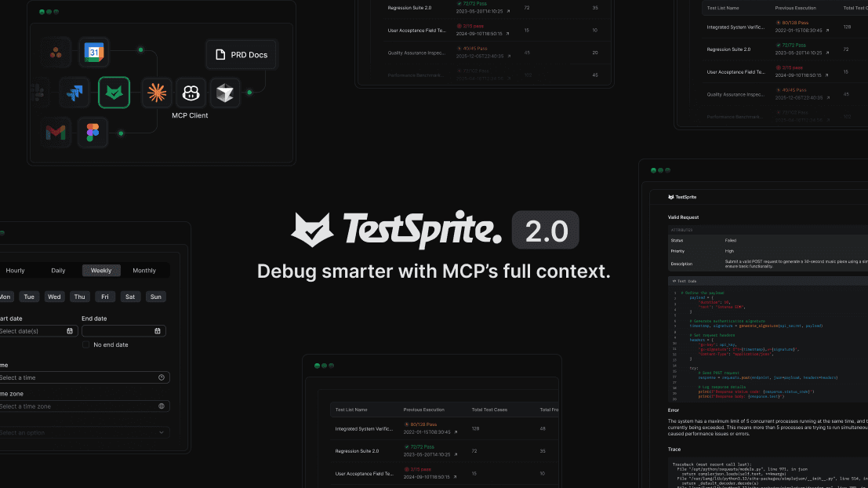Click the green TestSprite fox node
Screen dimensions: 868x488
pyautogui.click(x=114, y=93)
